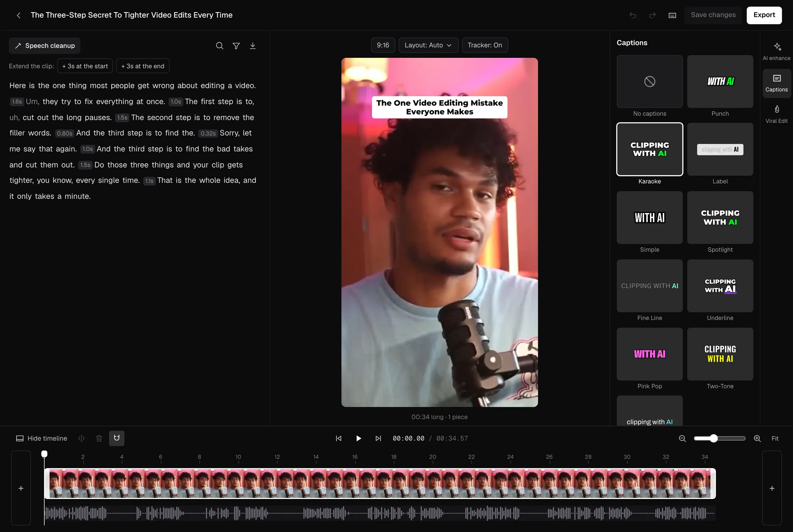This screenshot has width=793, height=532.
Task: Redo the last change
Action: (x=652, y=15)
